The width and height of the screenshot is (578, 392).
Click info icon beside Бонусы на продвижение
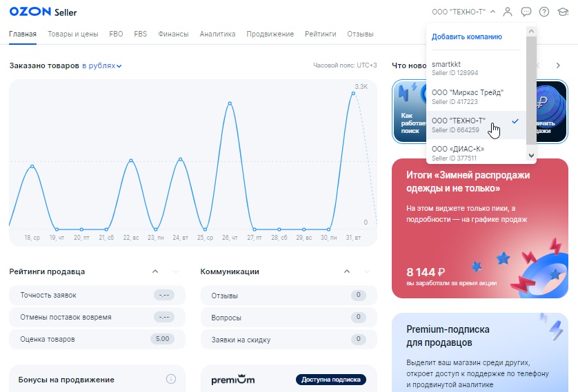coord(170,379)
